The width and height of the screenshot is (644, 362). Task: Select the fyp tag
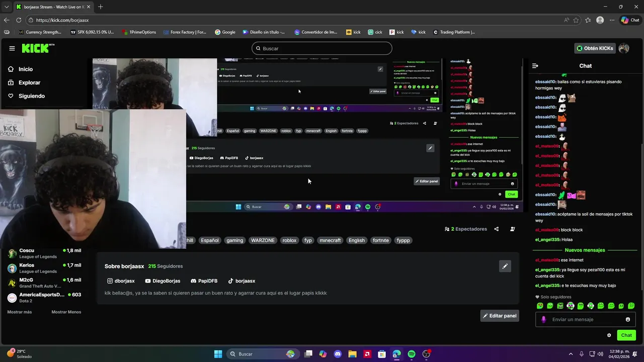308,240
